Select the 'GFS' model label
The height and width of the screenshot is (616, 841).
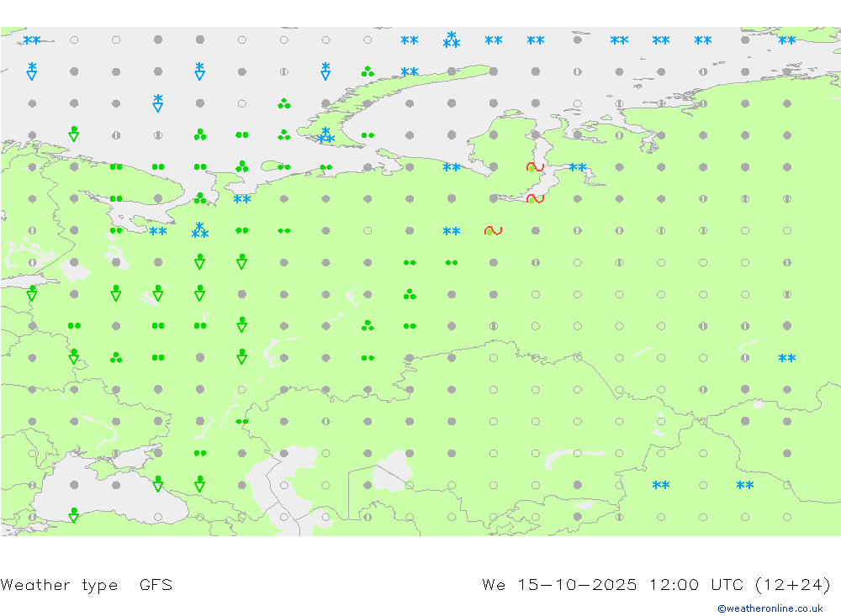tap(156, 584)
